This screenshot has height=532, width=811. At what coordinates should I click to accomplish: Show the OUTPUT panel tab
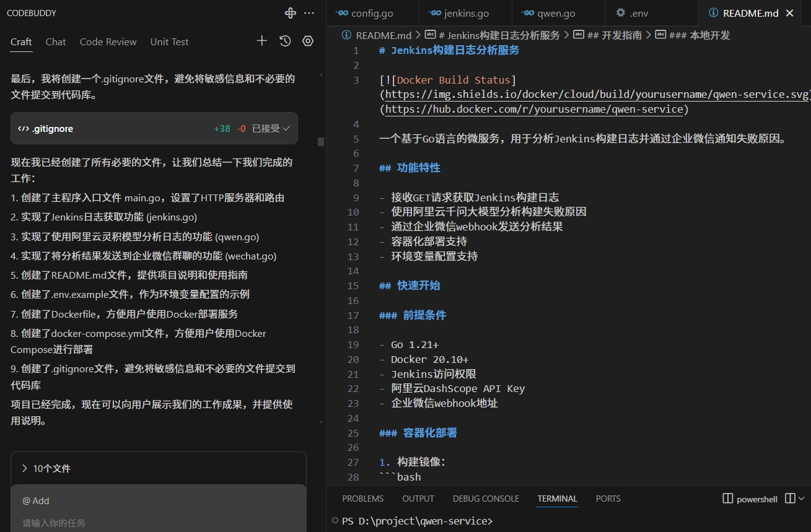click(x=418, y=499)
